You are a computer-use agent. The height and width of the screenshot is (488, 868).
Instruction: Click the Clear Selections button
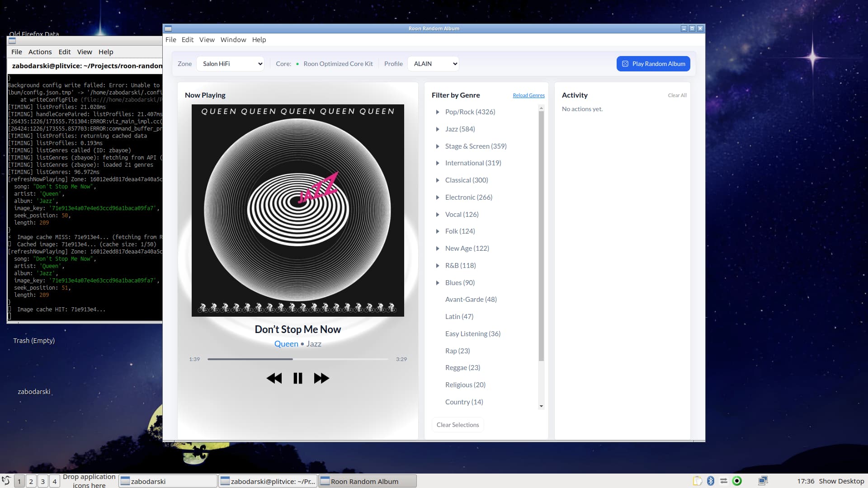(458, 425)
